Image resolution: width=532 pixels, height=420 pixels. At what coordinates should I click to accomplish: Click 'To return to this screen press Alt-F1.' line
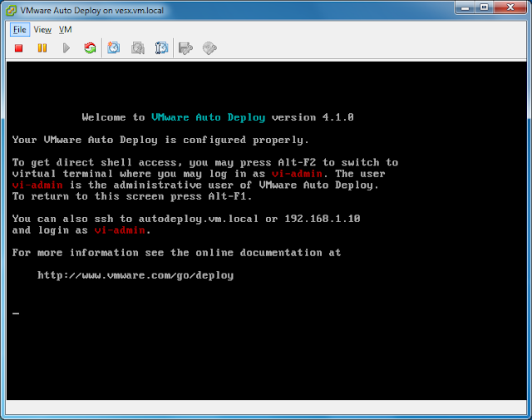[132, 196]
